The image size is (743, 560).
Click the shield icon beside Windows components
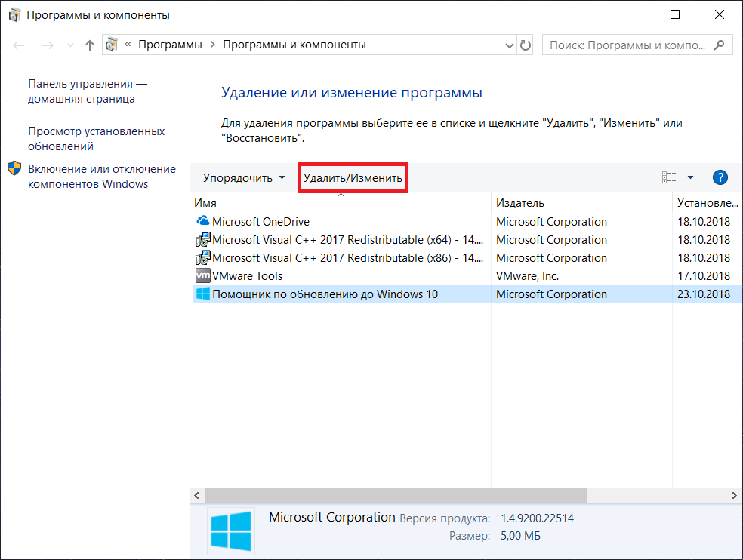click(x=14, y=168)
